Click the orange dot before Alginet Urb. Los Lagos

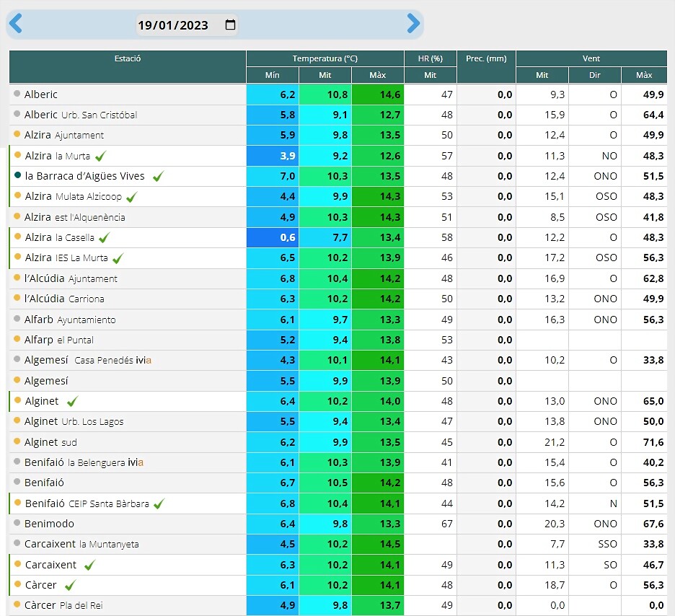(x=17, y=421)
